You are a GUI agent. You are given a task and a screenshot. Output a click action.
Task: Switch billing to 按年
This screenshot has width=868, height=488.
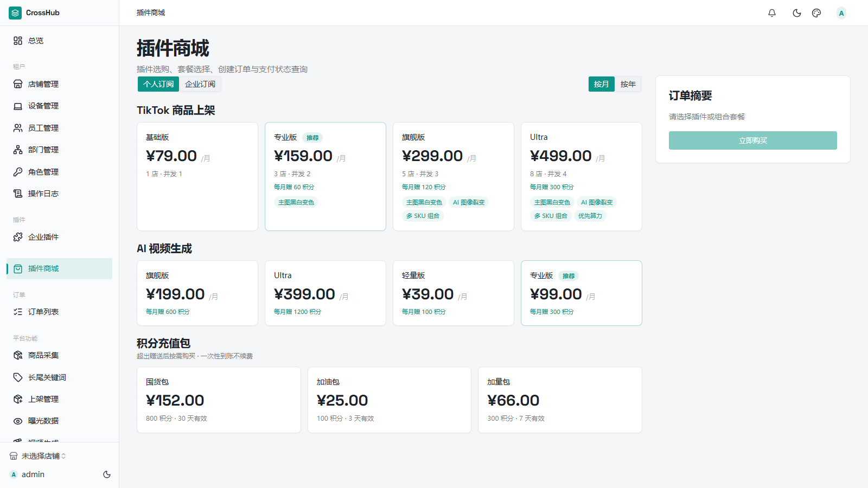point(628,84)
